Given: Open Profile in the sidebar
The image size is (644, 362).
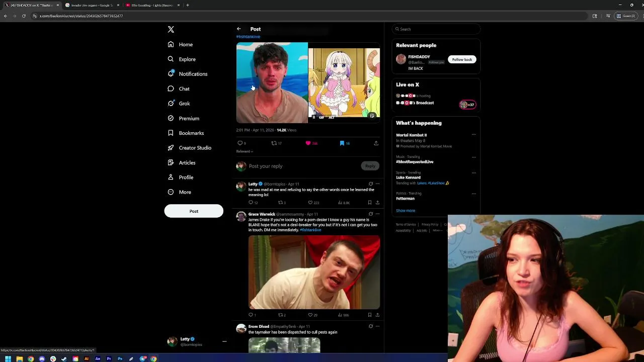Looking at the screenshot, I should 181,177.
